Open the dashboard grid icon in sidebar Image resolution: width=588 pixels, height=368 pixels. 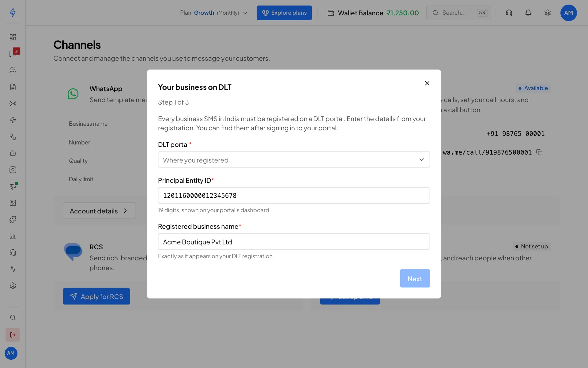coord(13,37)
